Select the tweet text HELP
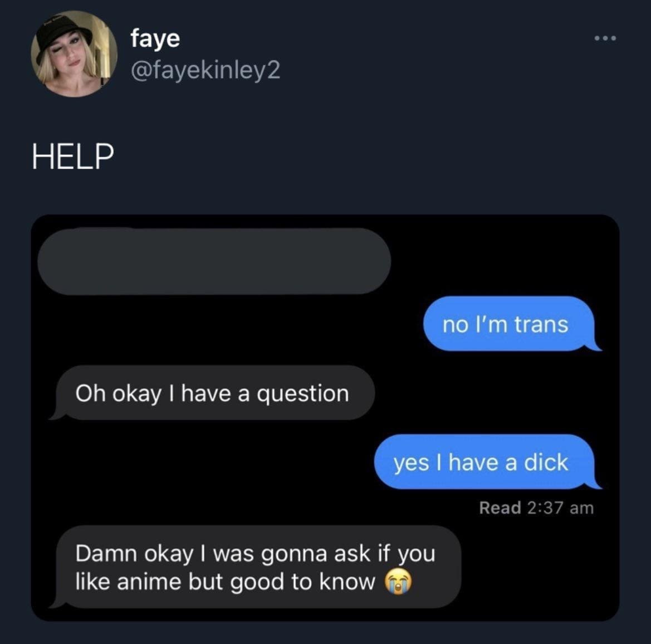Image resolution: width=651 pixels, height=644 pixels. (73, 157)
